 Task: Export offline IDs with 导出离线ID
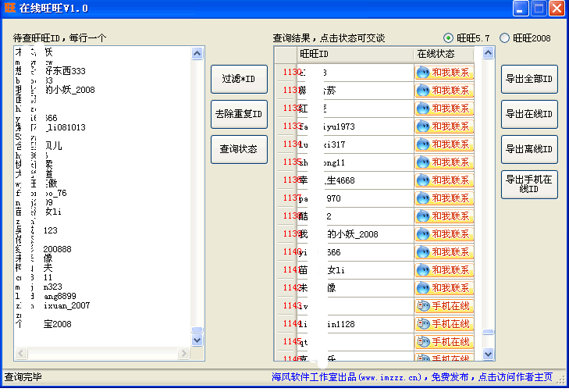pos(529,149)
